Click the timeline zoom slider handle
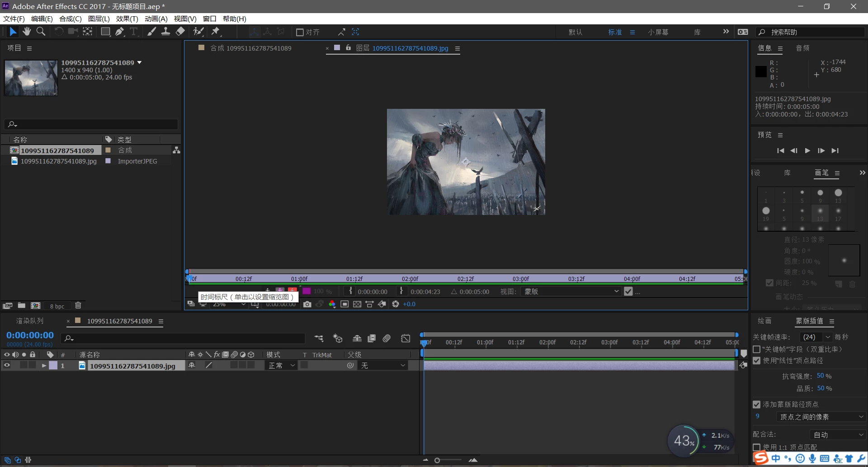This screenshot has width=868, height=467. (x=437, y=460)
